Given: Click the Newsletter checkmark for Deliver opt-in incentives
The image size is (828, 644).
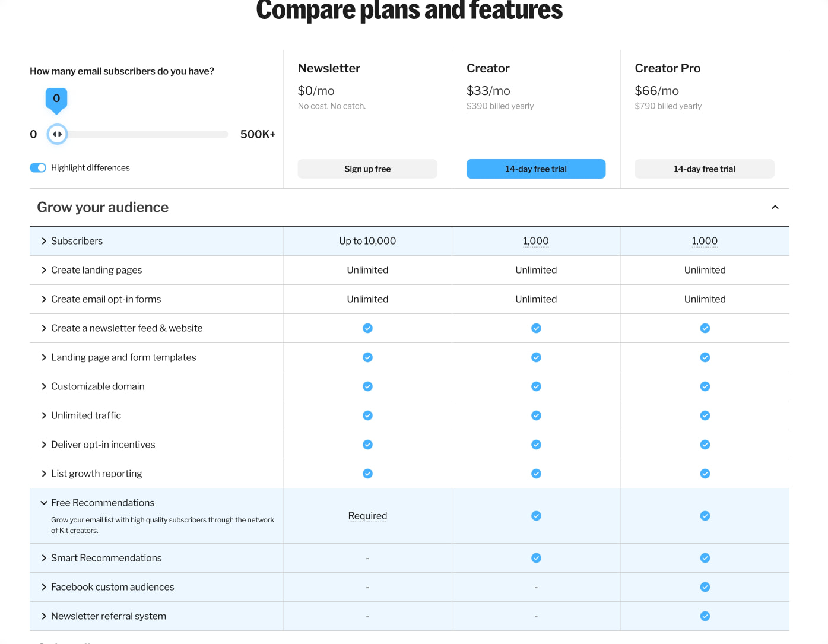Looking at the screenshot, I should pos(367,445).
